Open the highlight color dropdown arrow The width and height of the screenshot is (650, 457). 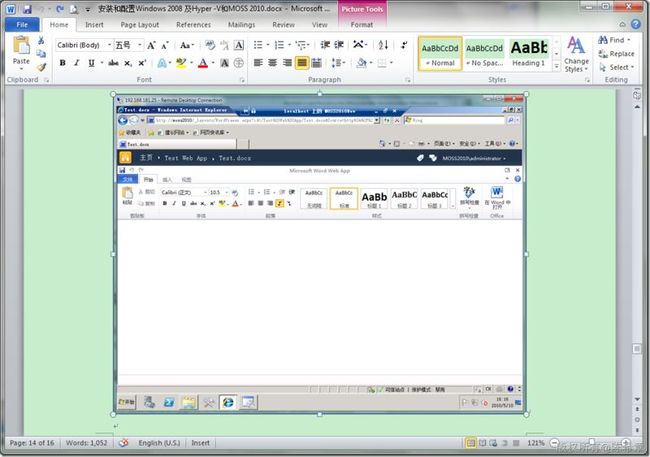coord(192,63)
